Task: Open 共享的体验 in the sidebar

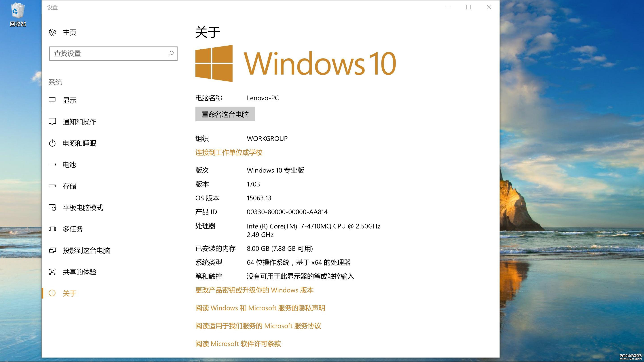Action: pyautogui.click(x=80, y=272)
